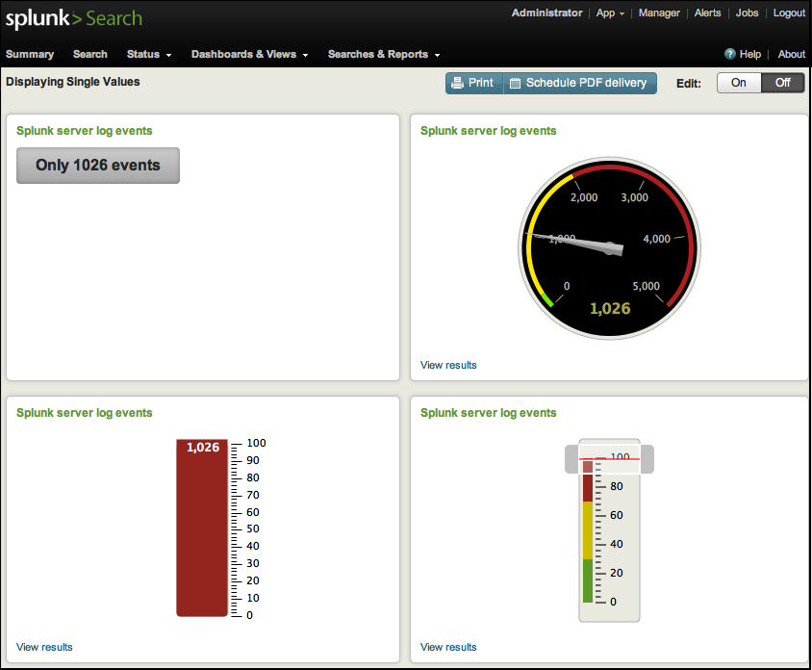View results of the radial gauge panel

click(448, 365)
